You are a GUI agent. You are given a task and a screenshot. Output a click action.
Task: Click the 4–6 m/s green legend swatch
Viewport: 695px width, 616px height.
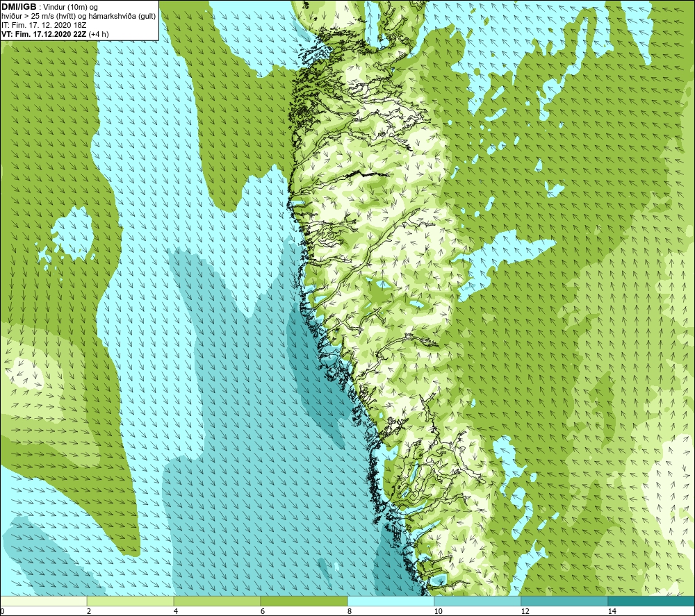click(x=217, y=601)
